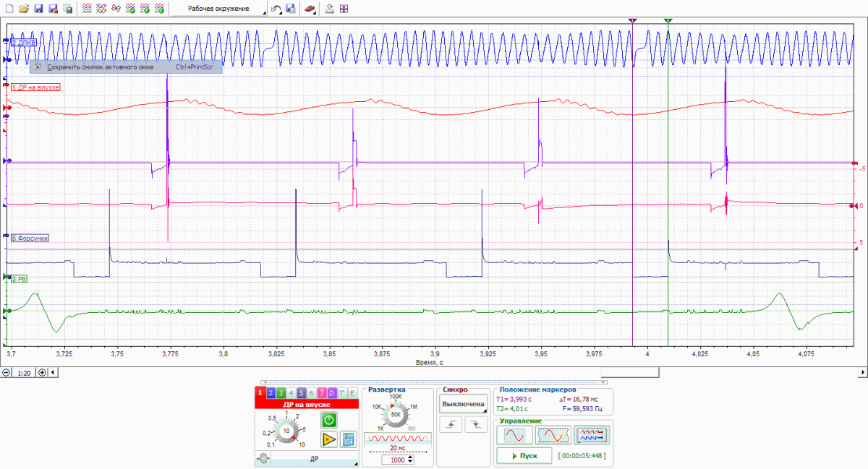Click the falling edge trigger icon
Image resolution: width=868 pixels, height=469 pixels.
coord(475,426)
